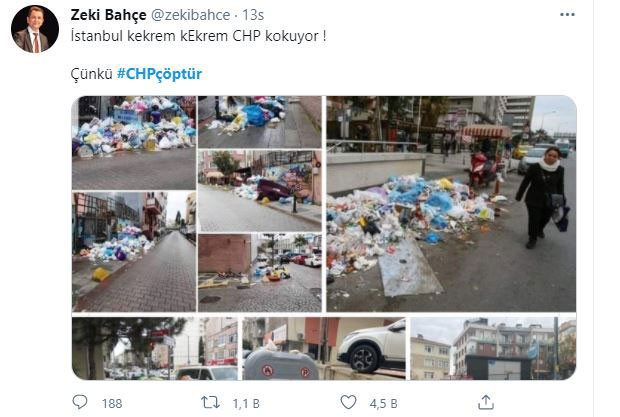View the 188 replies count
The height and width of the screenshot is (417, 620).
point(112,404)
